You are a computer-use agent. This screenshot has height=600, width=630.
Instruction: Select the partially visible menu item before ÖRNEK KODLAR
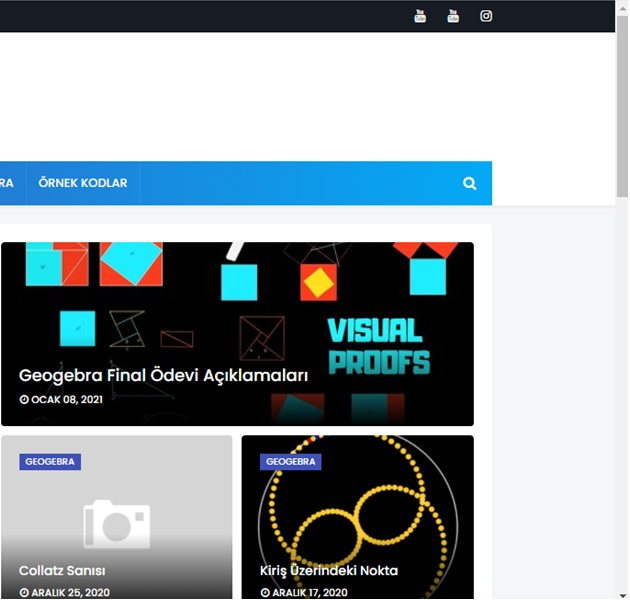7,184
